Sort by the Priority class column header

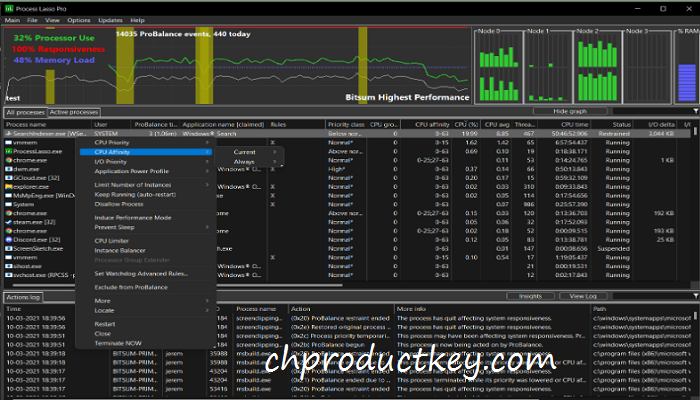[346, 125]
